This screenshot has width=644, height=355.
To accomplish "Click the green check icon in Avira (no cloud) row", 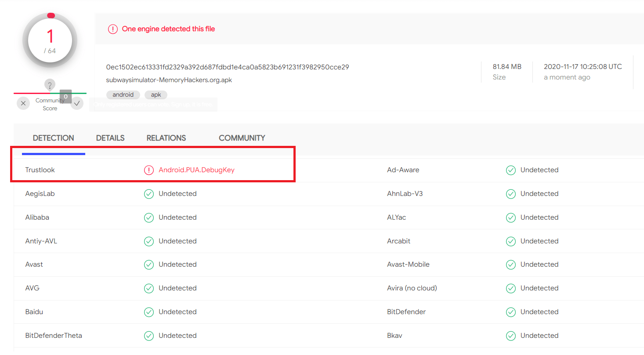I will click(511, 288).
